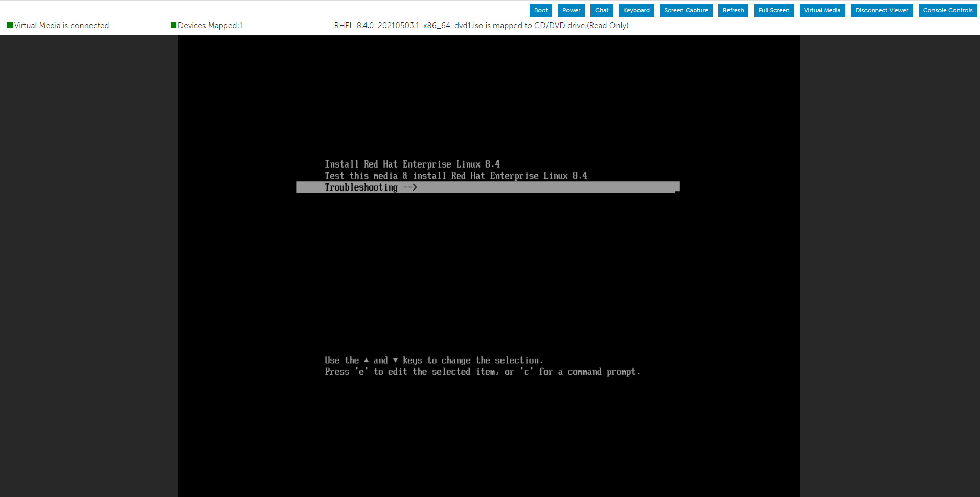Refresh the console view
Image resolution: width=980 pixels, height=497 pixels.
tap(733, 10)
